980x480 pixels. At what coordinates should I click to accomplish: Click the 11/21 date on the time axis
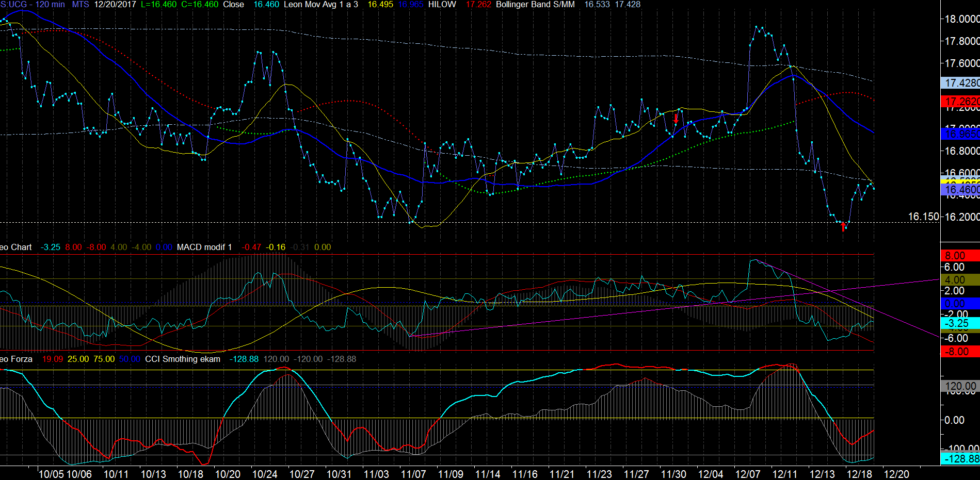click(x=562, y=474)
